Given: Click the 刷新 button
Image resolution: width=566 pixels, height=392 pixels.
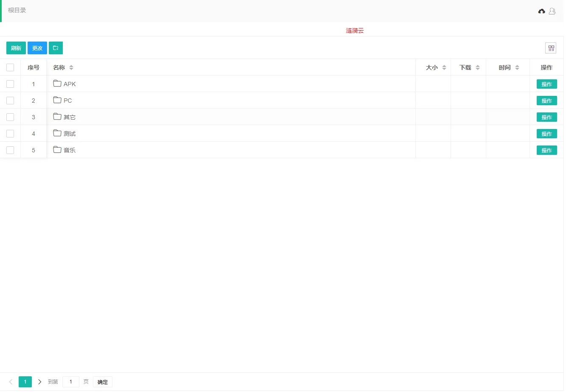Looking at the screenshot, I should pyautogui.click(x=16, y=48).
